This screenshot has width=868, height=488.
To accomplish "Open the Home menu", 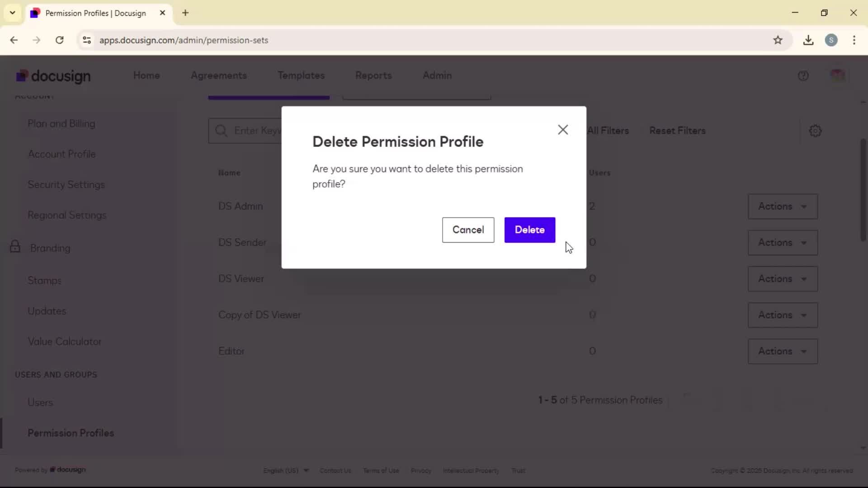I will (x=146, y=75).
